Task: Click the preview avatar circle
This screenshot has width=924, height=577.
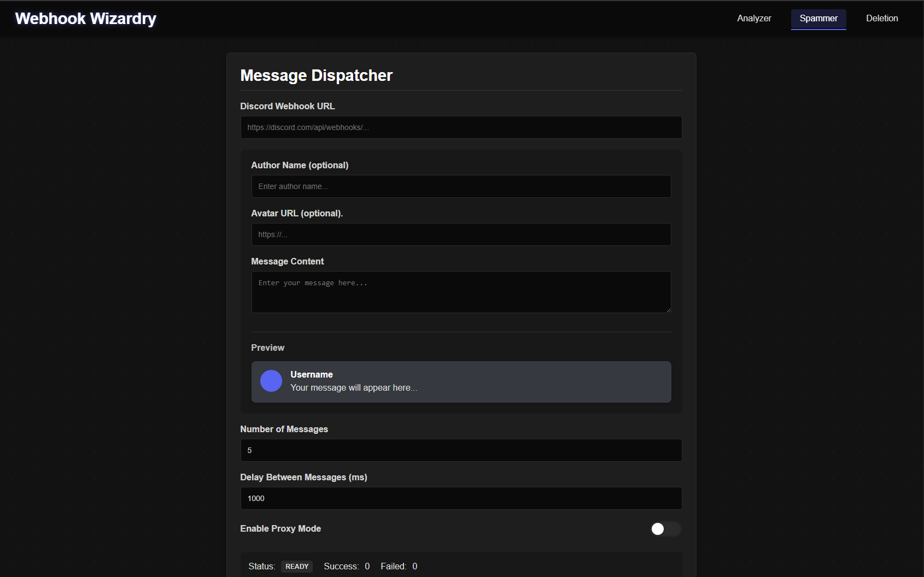Action: tap(271, 381)
